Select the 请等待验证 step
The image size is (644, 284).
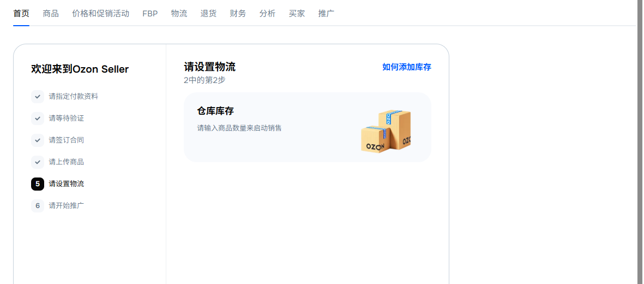point(67,119)
